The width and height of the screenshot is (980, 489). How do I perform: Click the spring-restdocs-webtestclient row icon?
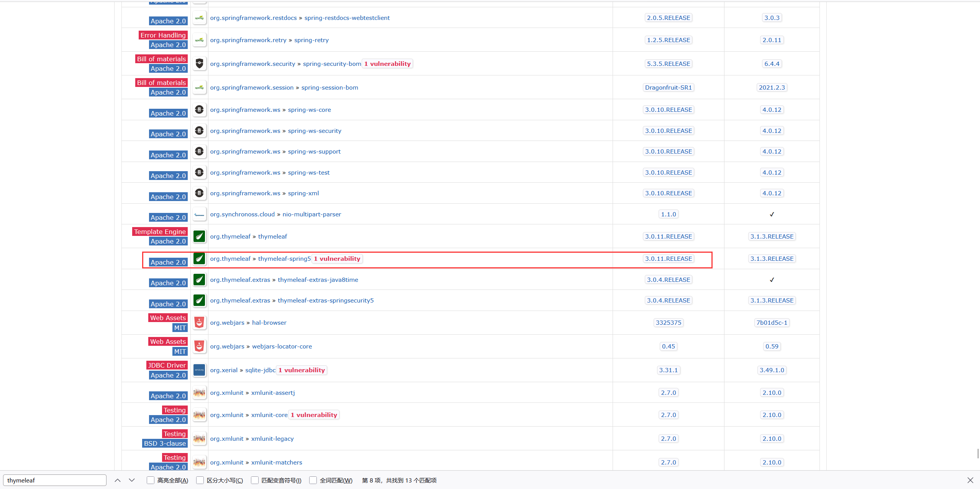pos(199,18)
